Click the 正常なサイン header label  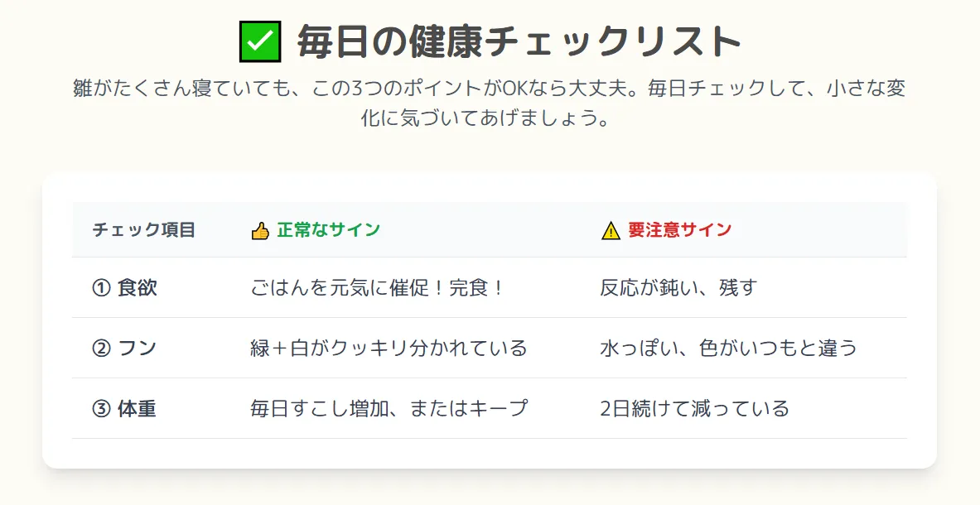tap(329, 230)
